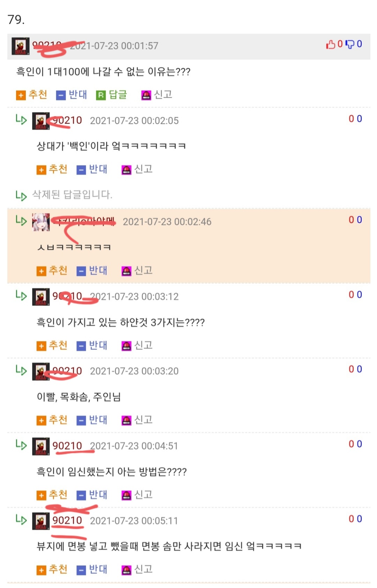Click avatar of the 00:03:20 reply
Image resolution: width=377 pixels, height=588 pixels.
pos(41,371)
